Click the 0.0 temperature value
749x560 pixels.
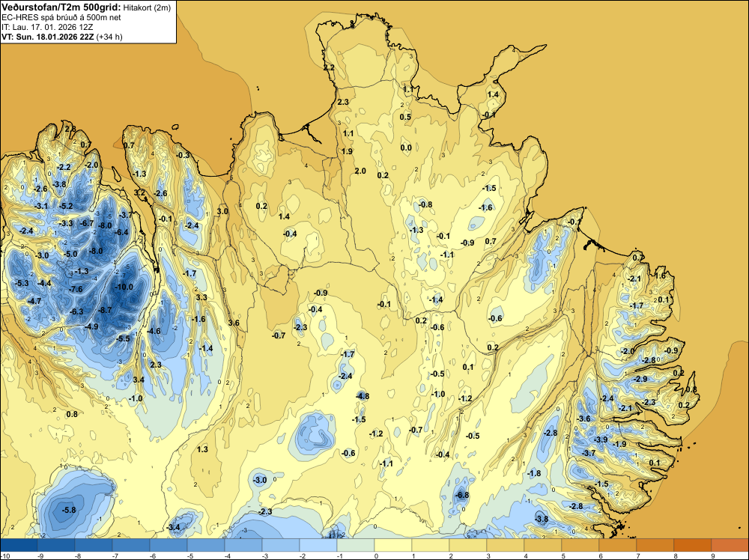click(405, 147)
